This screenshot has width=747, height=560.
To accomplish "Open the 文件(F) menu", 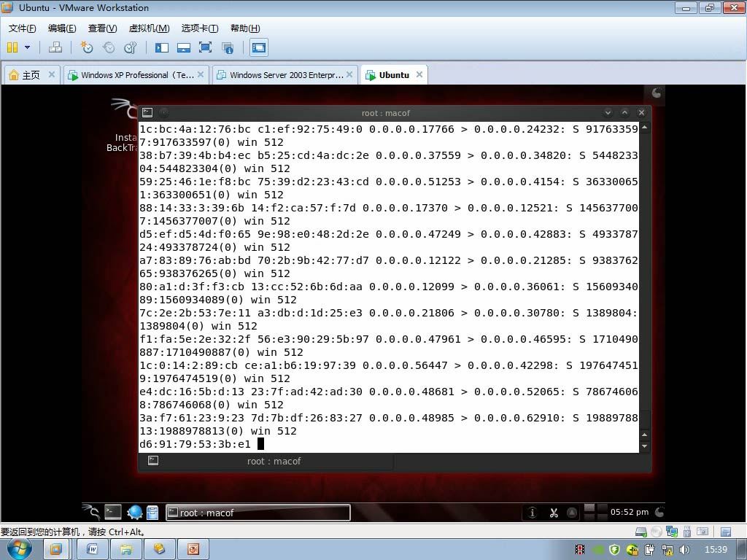I will pos(22,28).
